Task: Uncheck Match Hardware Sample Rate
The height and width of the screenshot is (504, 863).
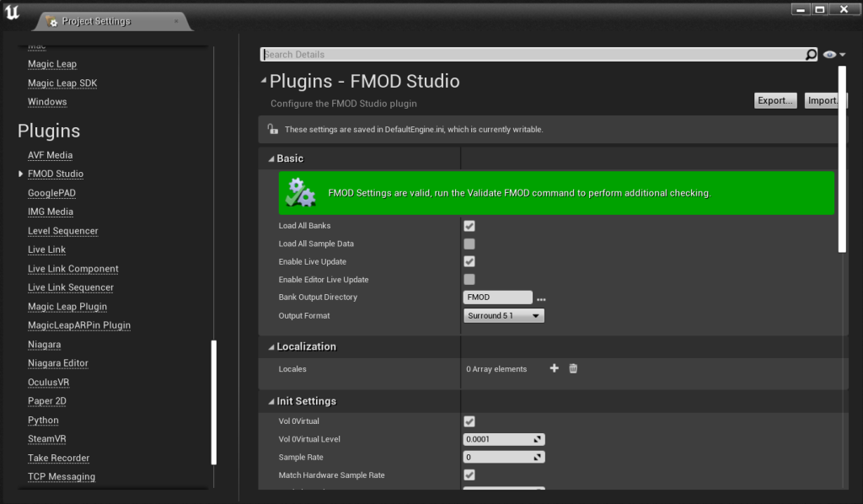Action: coord(469,475)
